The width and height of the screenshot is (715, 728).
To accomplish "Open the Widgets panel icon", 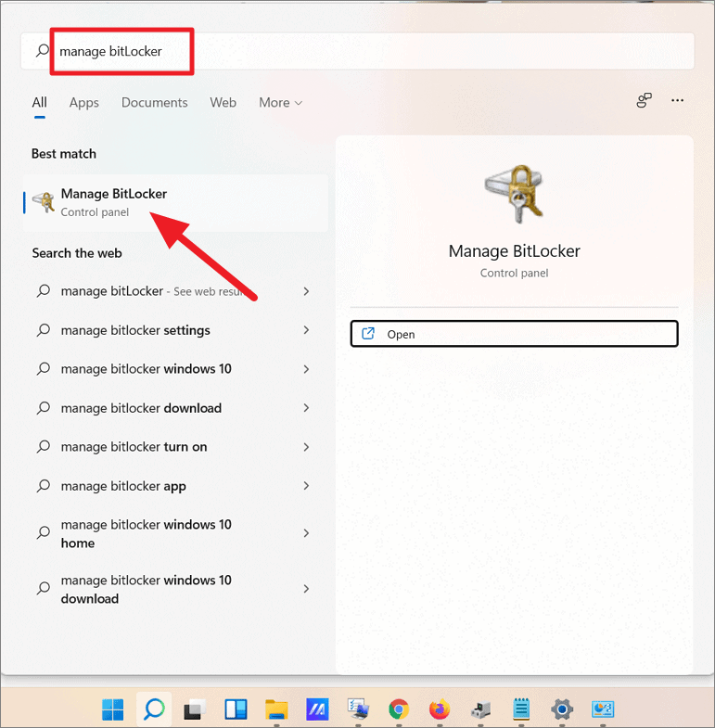I will click(236, 709).
